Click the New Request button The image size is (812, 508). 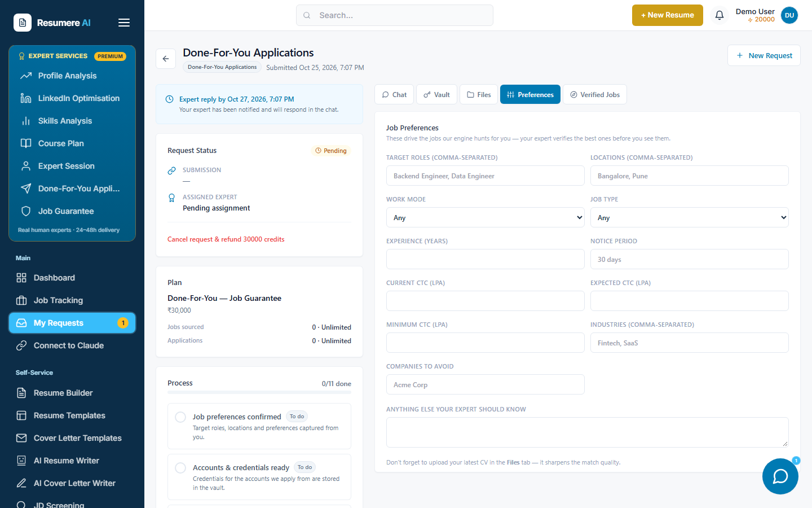[x=764, y=55]
